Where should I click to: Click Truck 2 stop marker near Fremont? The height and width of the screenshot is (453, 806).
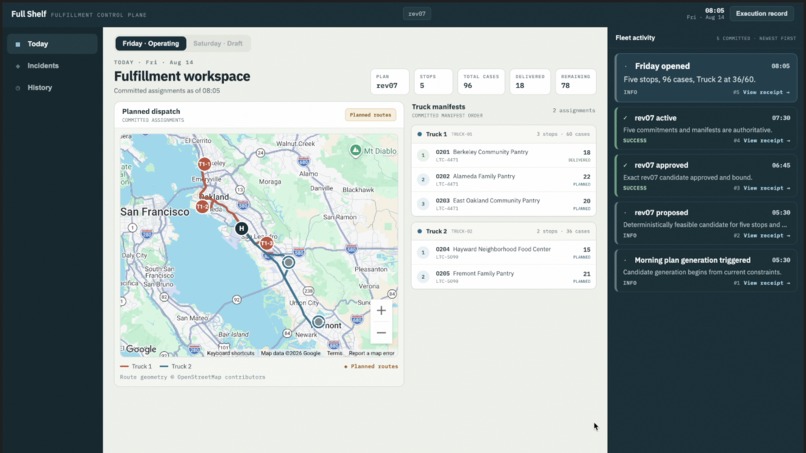click(x=318, y=322)
